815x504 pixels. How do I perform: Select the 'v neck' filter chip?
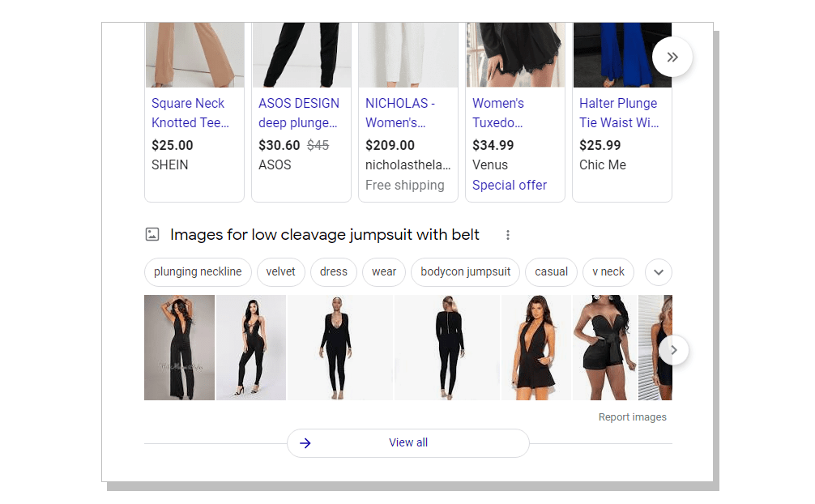point(608,272)
